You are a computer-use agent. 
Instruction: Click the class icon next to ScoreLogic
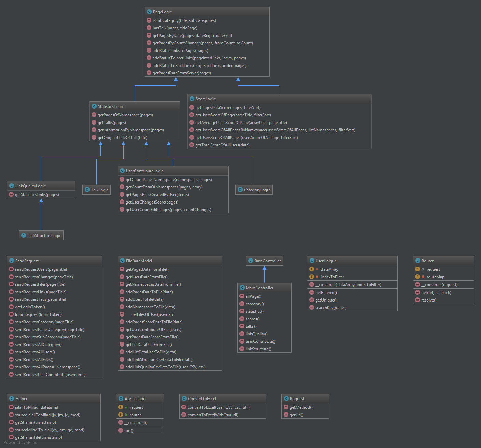192,99
